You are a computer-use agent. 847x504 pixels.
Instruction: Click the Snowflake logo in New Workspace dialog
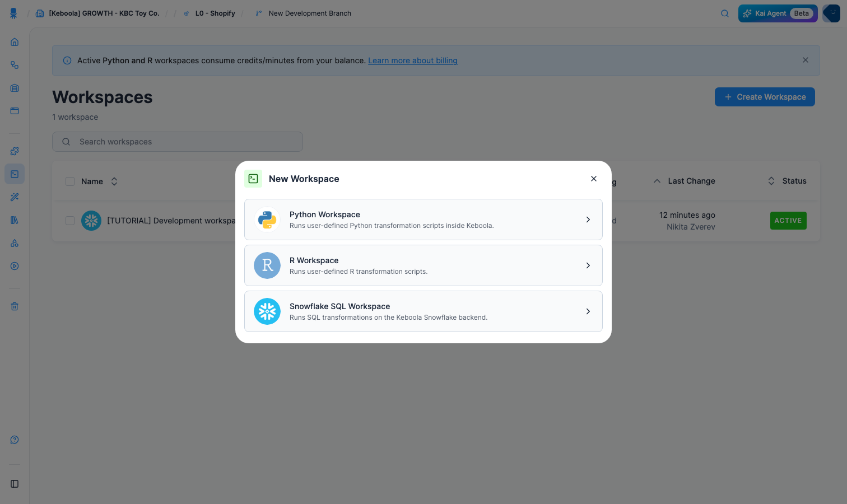267,311
